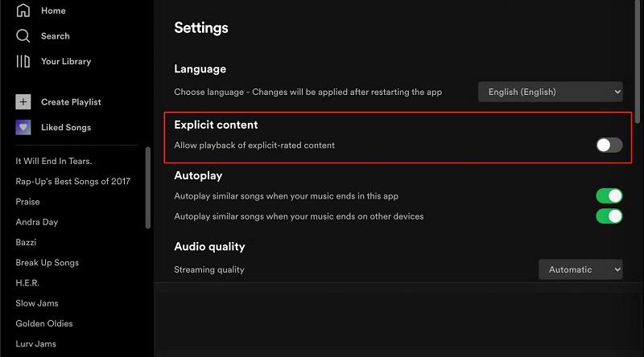The image size is (644, 357).
Task: Click the sidebar playlist scrollbar
Action: click(x=147, y=187)
